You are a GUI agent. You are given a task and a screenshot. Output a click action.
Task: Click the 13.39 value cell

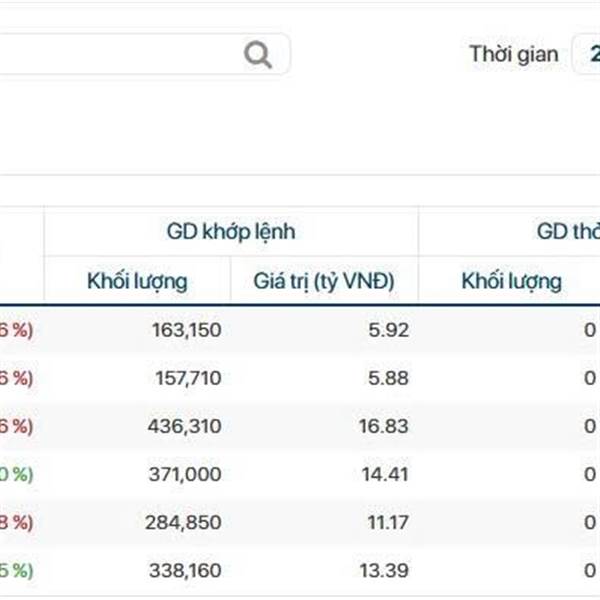tap(384, 570)
